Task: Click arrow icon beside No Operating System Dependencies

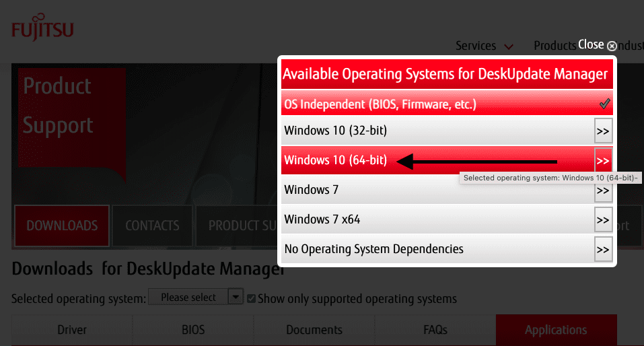Action: click(603, 250)
